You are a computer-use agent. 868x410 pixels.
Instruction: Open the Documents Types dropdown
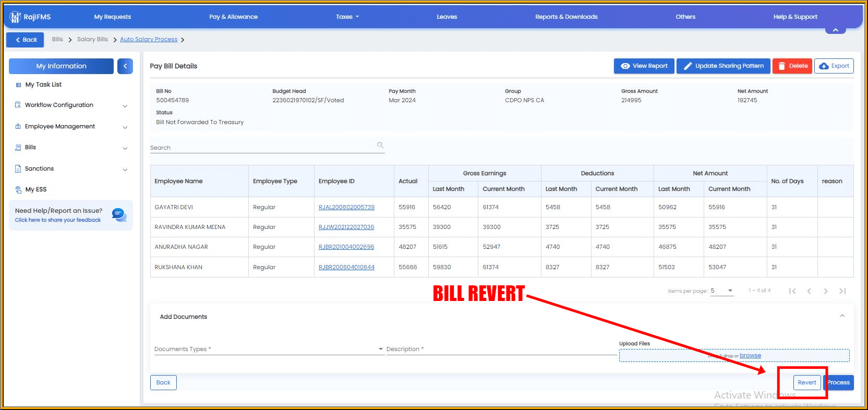point(269,349)
